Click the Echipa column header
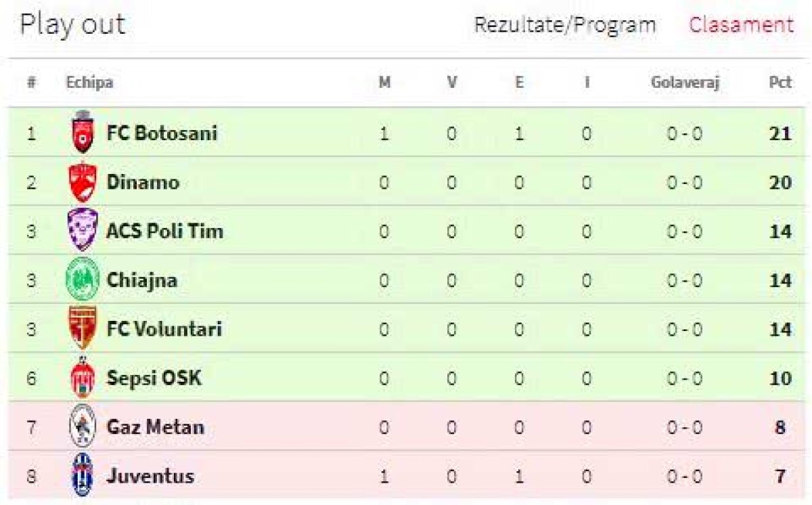This screenshot has height=505, width=812. tap(89, 83)
